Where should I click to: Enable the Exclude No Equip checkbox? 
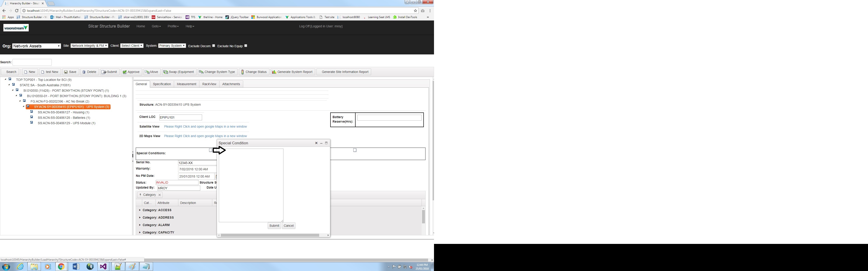tap(246, 45)
